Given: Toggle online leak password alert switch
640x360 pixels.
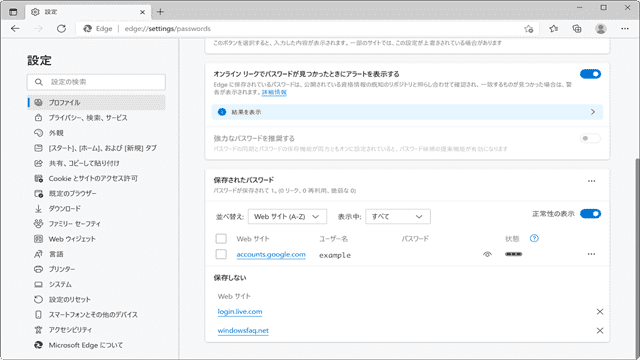Looking at the screenshot, I should click(590, 74).
